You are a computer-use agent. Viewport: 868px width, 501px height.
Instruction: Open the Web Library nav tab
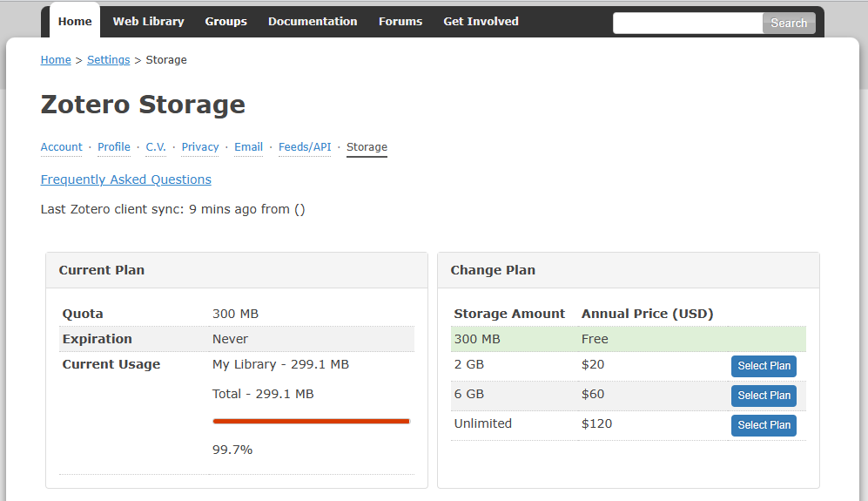(x=148, y=22)
